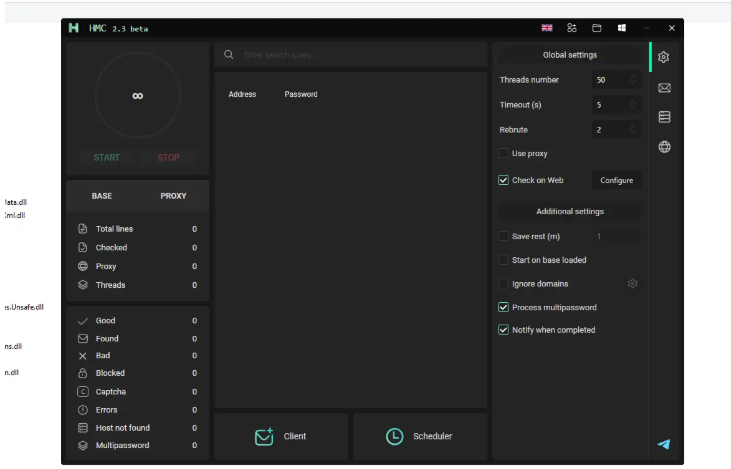Viewport: 731px width, 469px height.
Task: Adjust the Rebrute stepper arrows
Action: (x=632, y=129)
